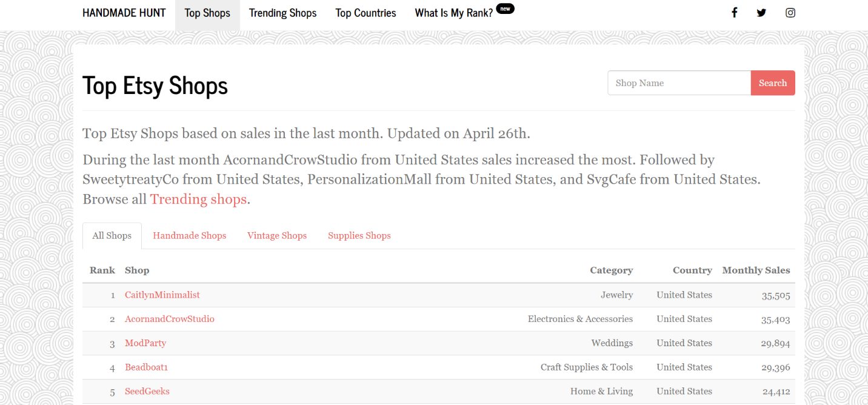Open the Twitter icon link
868x405 pixels.
tap(761, 13)
